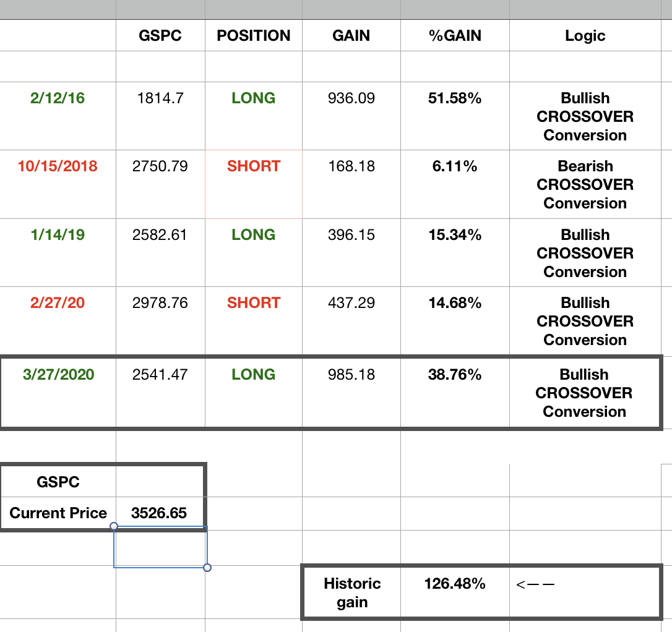The height and width of the screenshot is (632, 672).
Task: Click the GSPC column header cell
Action: tap(160, 36)
